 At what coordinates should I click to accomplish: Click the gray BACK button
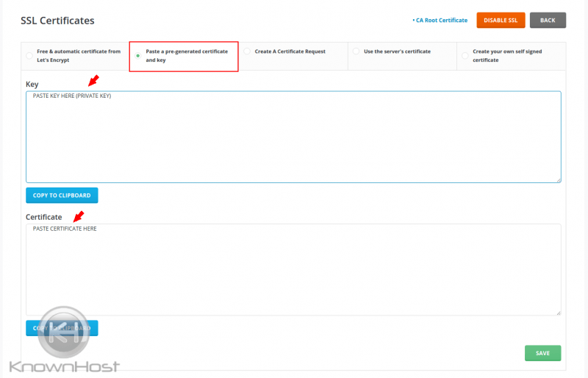click(x=548, y=21)
